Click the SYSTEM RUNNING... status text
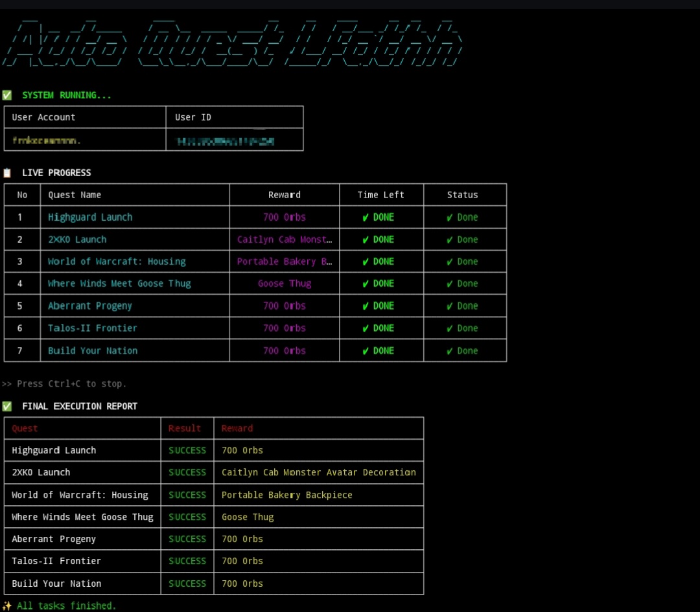Screen dimensions: 700x612 [x=67, y=95]
